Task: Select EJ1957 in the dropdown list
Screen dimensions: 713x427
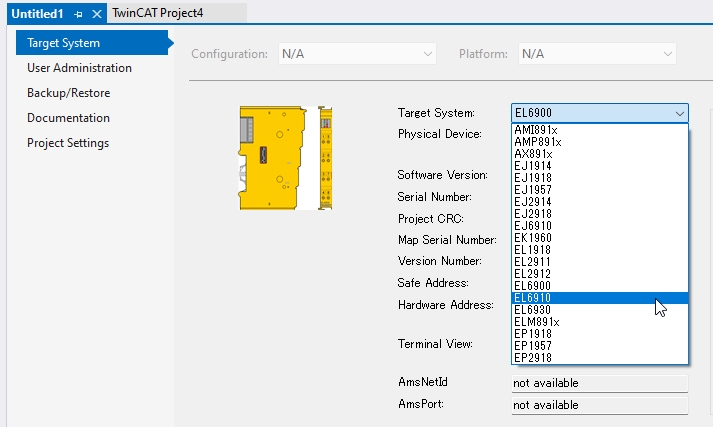Action: (600, 190)
